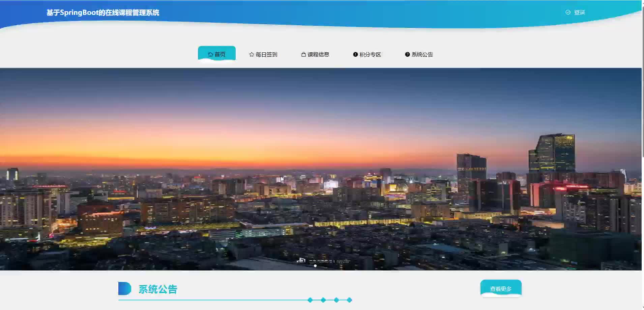Image resolution: width=644 pixels, height=310 pixels.
Task: Open the 系统公告 navigation menu item
Action: click(419, 54)
